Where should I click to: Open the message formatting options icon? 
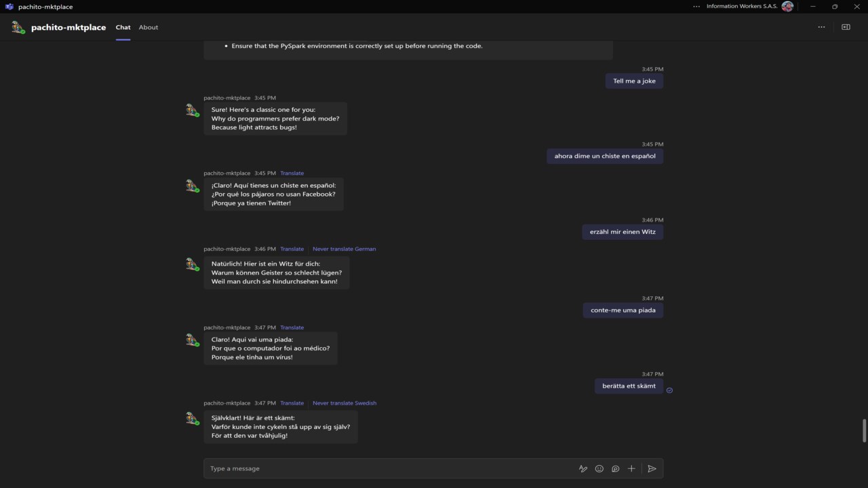point(583,468)
